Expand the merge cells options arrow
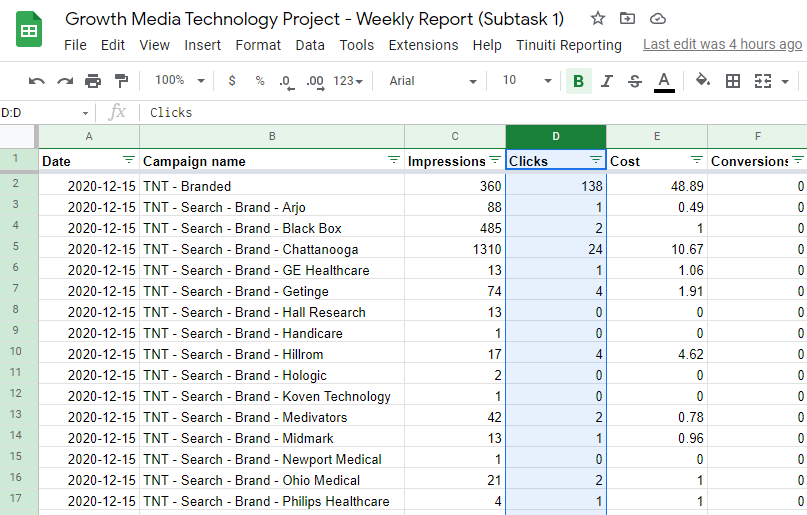This screenshot has width=807, height=515. 785,81
